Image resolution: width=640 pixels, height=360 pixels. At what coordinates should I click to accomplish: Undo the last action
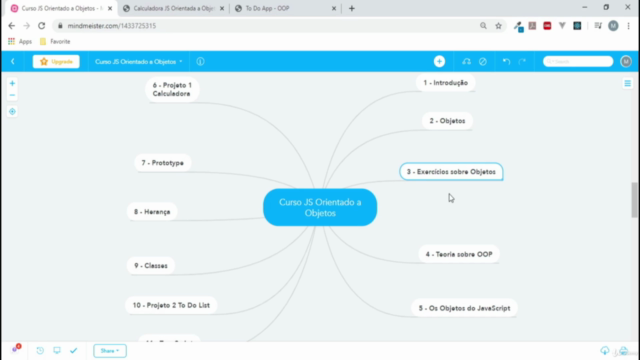(x=506, y=62)
